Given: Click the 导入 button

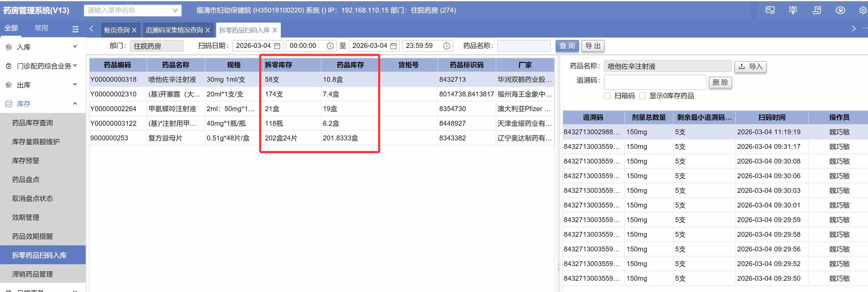Looking at the screenshot, I should (x=750, y=67).
